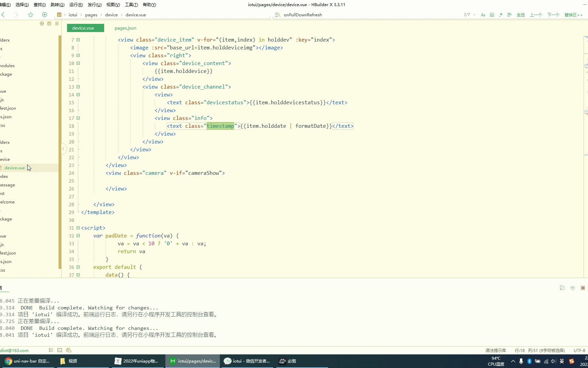Toggle the Aa case-sensitive search option
The width and height of the screenshot is (588, 368).
click(483, 15)
